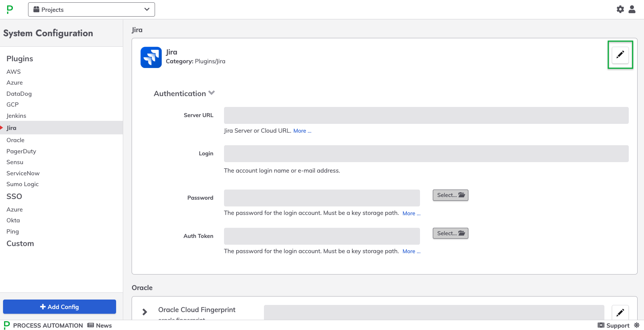644x330 pixels.
Task: Open More link under Auth Token
Action: pyautogui.click(x=412, y=251)
